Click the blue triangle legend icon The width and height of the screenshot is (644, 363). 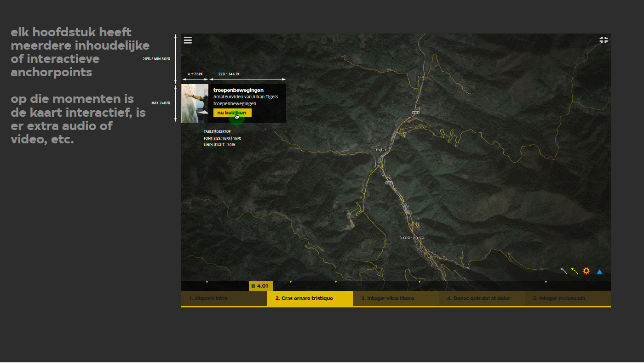tap(599, 272)
